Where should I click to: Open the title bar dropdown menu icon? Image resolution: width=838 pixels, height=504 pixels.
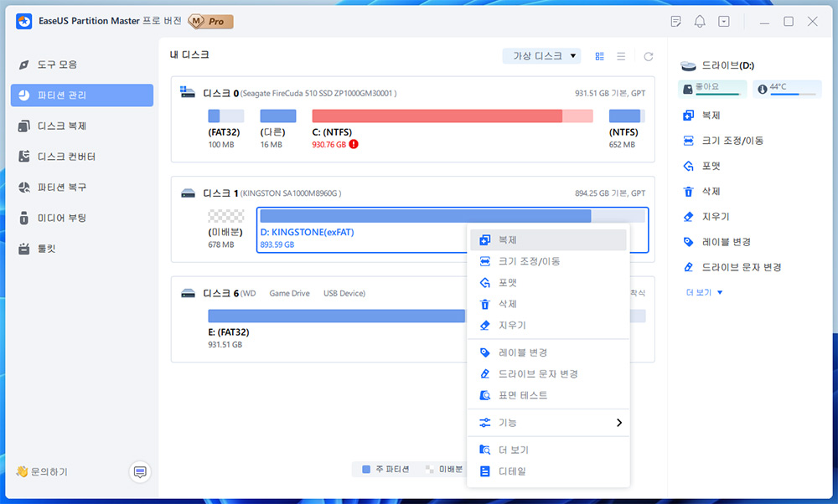724,22
